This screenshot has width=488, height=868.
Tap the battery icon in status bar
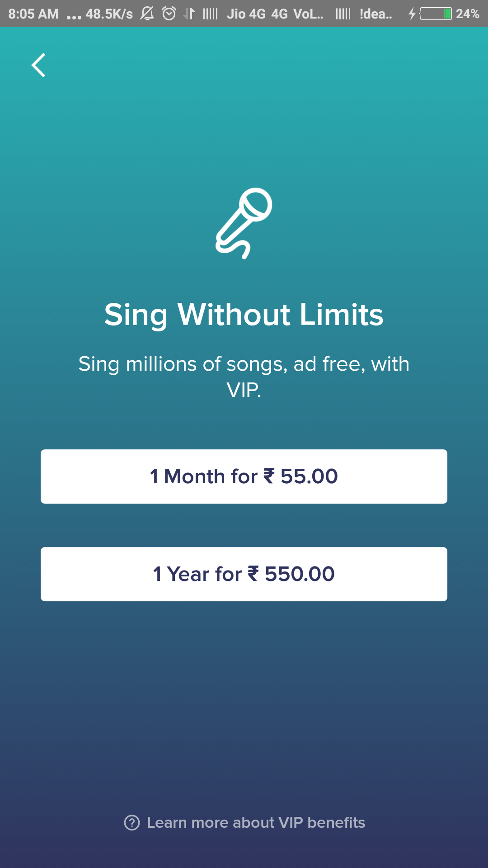tap(436, 14)
